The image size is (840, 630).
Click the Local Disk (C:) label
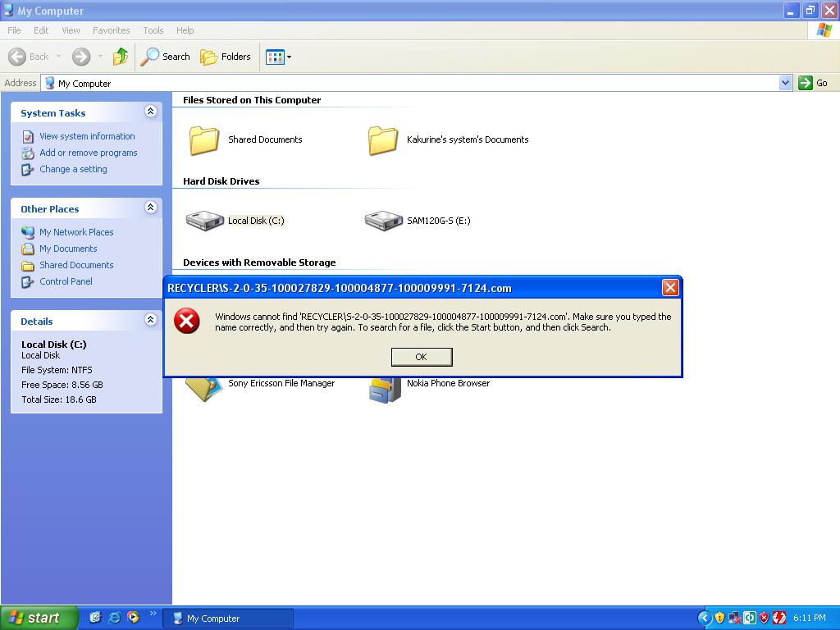[256, 221]
